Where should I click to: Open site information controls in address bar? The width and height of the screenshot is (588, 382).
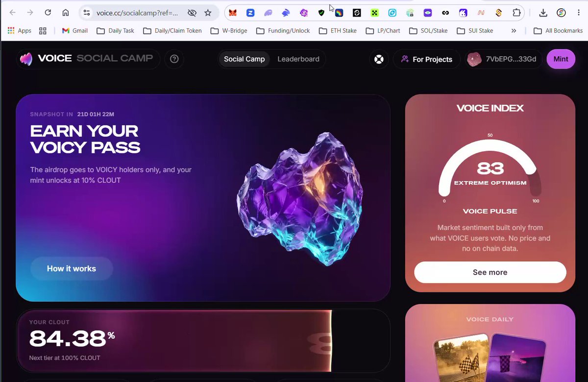pos(87,13)
